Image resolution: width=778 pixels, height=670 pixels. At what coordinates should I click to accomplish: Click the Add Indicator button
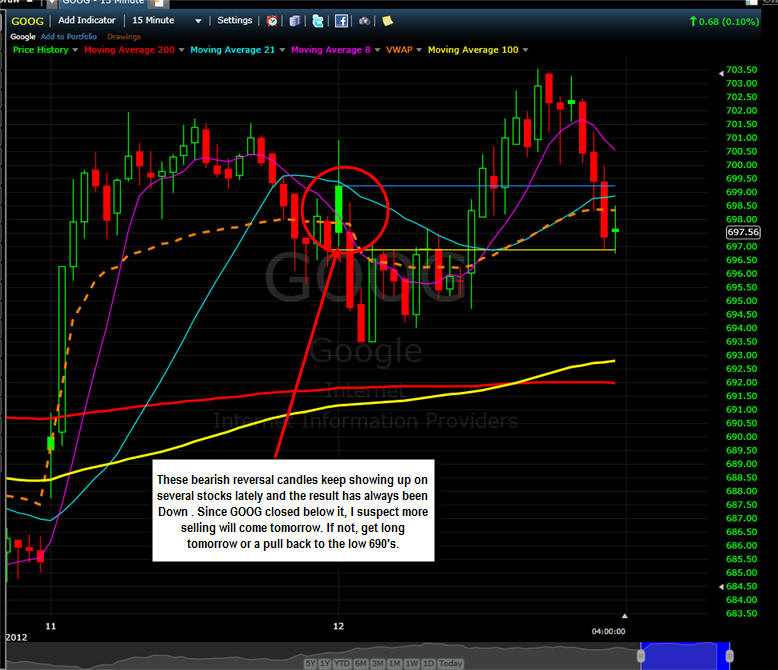click(87, 20)
